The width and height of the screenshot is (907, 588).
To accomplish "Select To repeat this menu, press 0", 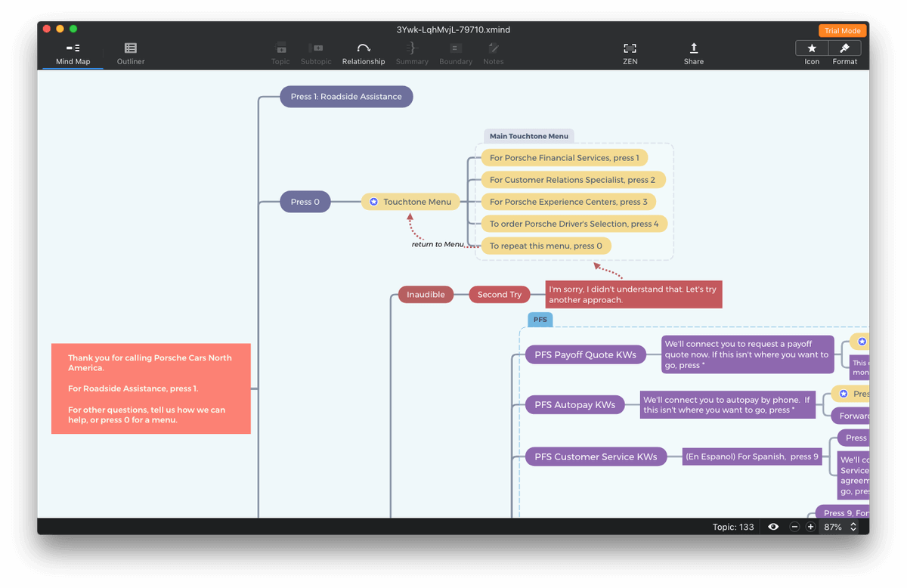I will (x=546, y=246).
